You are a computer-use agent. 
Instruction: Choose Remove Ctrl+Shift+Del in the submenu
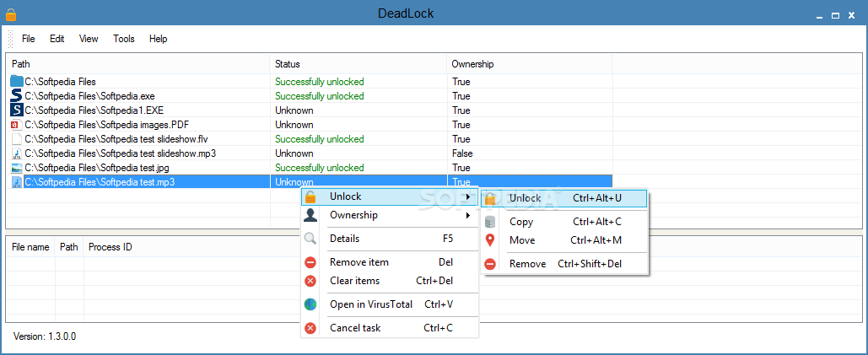(x=564, y=264)
